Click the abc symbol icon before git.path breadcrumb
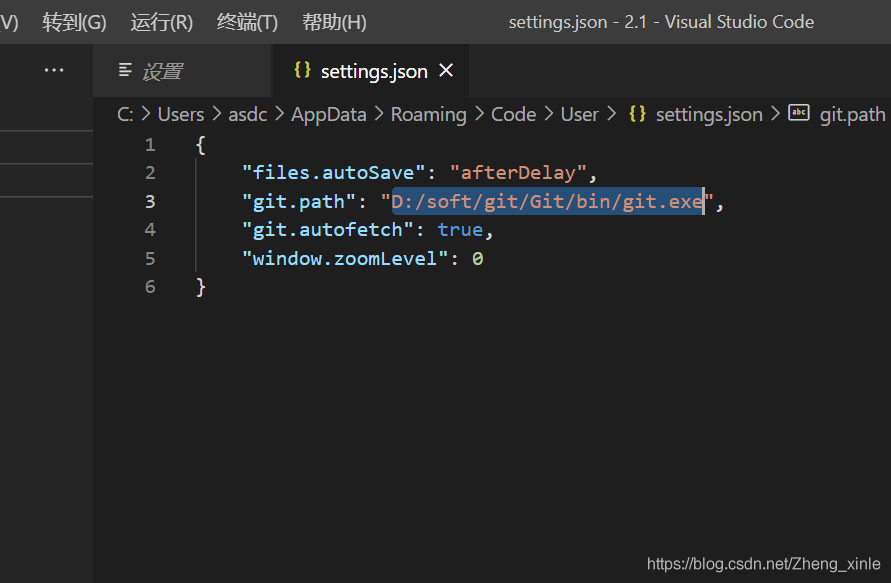Screen dimensions: 891x583 (798, 114)
